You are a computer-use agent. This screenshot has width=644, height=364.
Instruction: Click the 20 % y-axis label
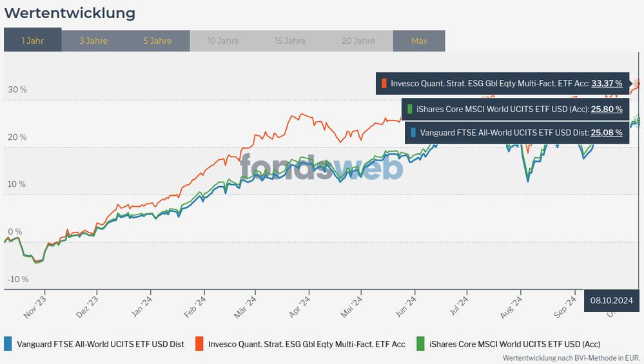coord(17,137)
